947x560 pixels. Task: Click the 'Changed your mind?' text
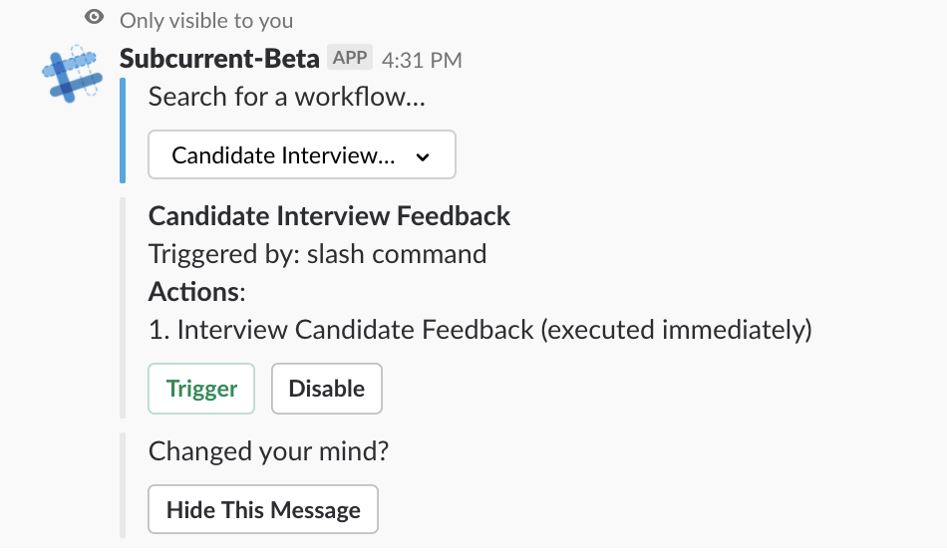269,450
